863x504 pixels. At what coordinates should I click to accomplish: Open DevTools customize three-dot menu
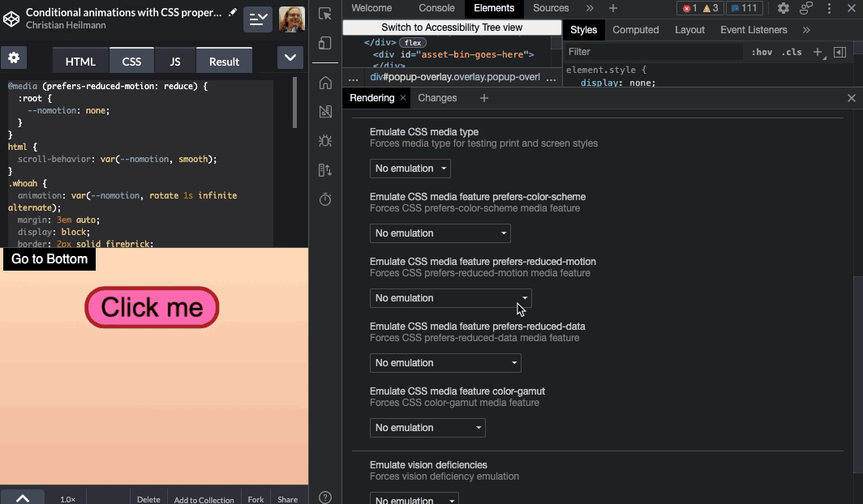(829, 8)
